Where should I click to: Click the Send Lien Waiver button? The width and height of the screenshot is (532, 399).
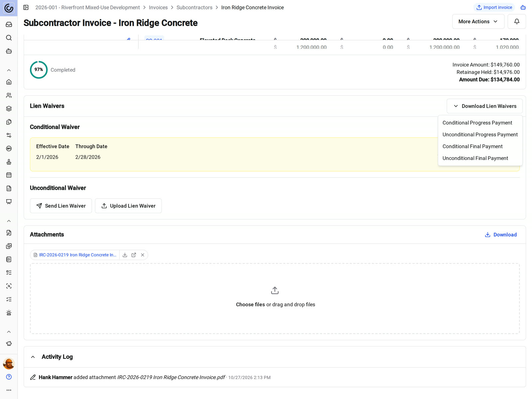tap(61, 206)
